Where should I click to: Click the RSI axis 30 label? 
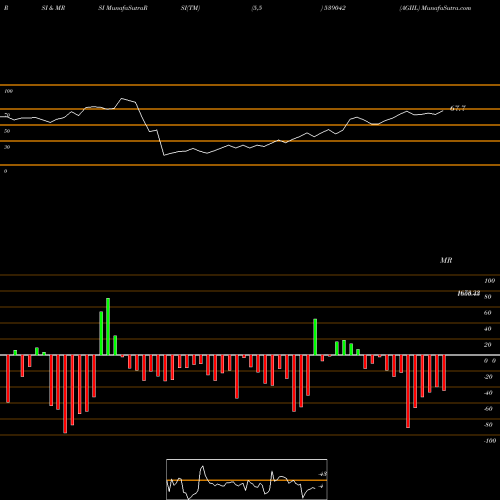point(7,147)
